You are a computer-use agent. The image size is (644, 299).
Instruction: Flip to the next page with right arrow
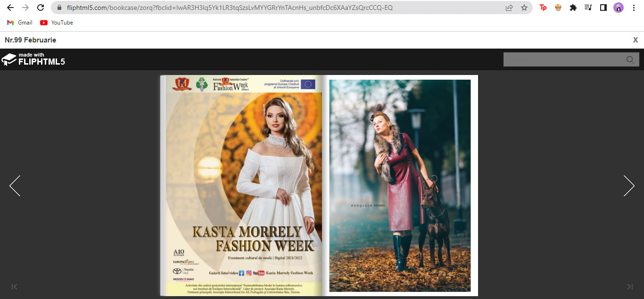[629, 186]
